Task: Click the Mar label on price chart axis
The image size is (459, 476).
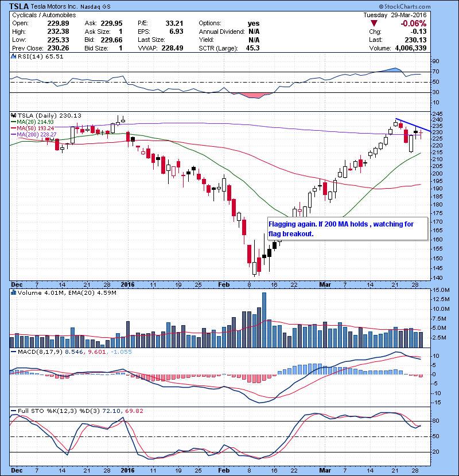Action: (325, 284)
